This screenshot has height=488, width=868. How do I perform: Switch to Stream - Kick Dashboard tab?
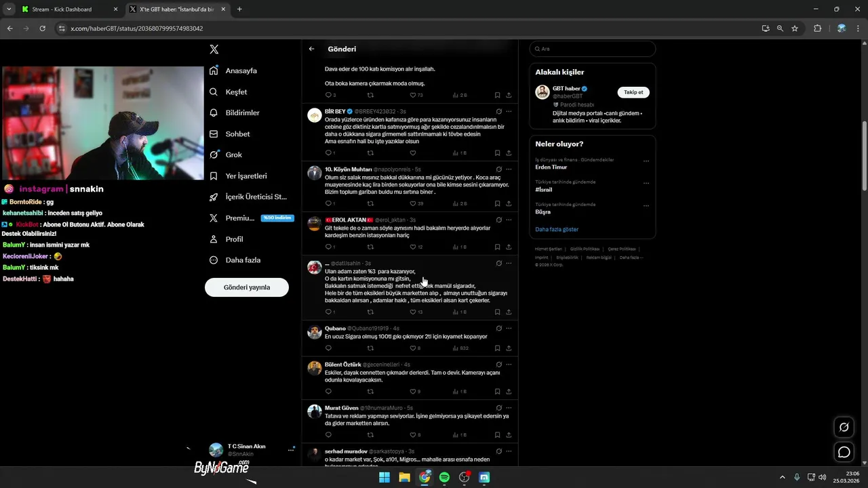click(68, 9)
